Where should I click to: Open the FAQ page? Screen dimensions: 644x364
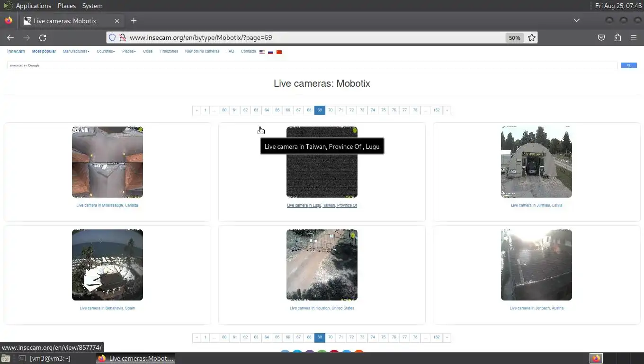tap(230, 51)
